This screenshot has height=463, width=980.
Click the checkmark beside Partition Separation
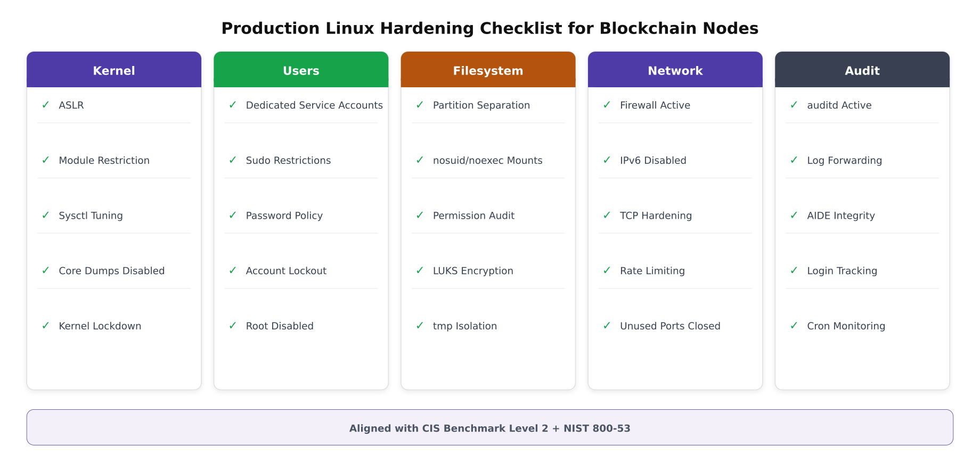[420, 105]
